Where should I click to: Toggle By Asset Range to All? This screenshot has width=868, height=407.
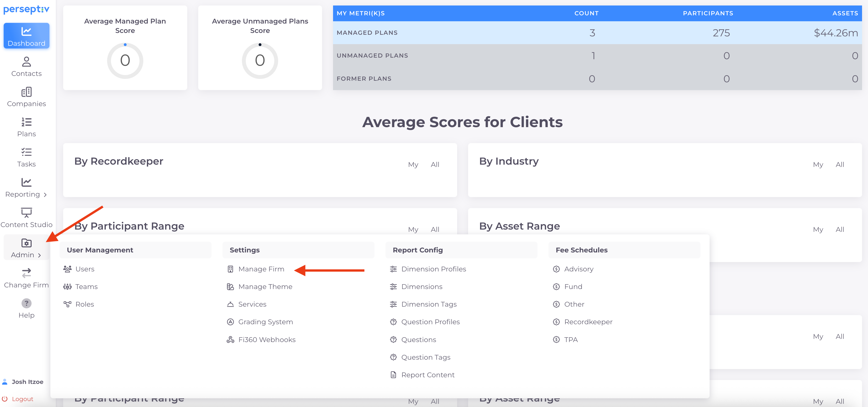click(x=840, y=230)
